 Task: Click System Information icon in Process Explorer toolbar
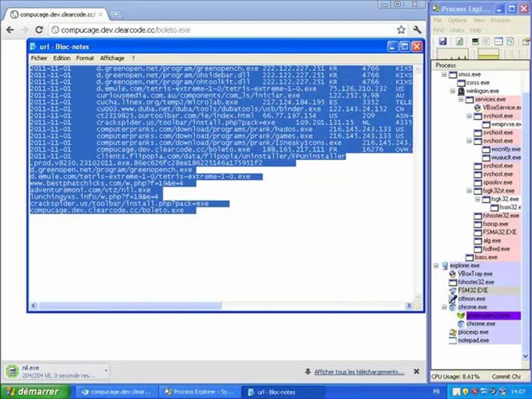(475, 42)
